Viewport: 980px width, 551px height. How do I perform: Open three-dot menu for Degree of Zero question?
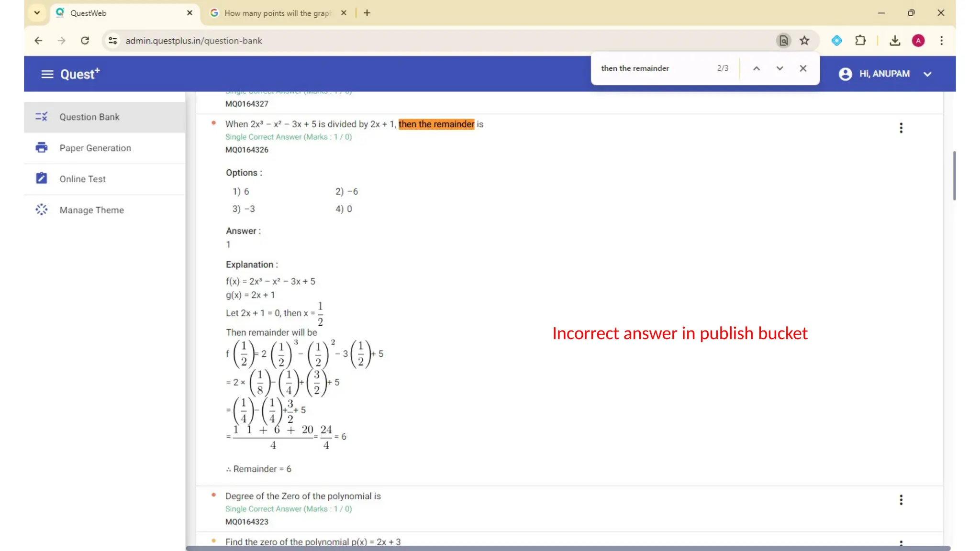(901, 500)
